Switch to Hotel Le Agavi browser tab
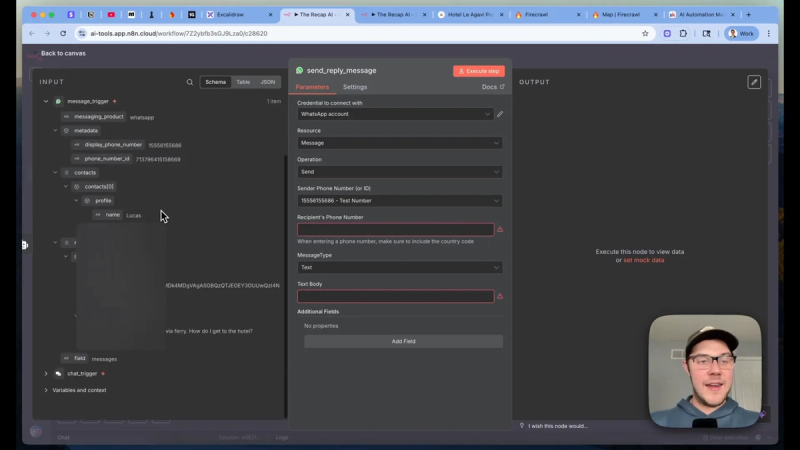 [x=470, y=15]
